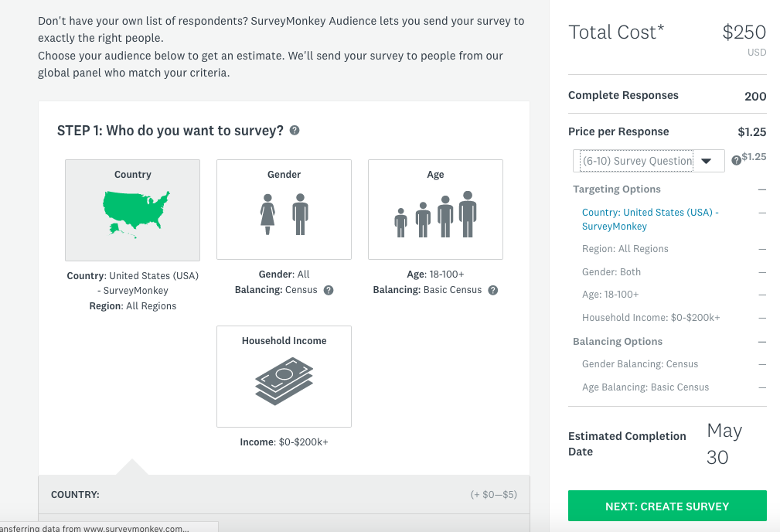Remove the Gender Balancing: Census option
Screen dimensions: 780x532
[x=762, y=364]
